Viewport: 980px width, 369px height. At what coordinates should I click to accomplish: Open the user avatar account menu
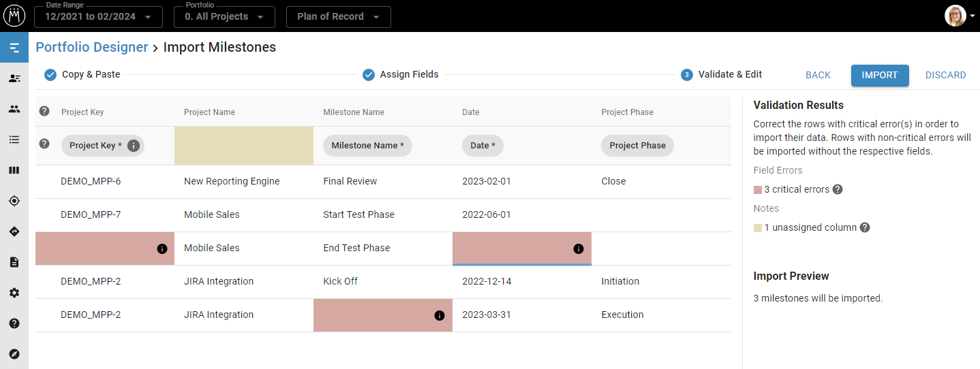(958, 16)
